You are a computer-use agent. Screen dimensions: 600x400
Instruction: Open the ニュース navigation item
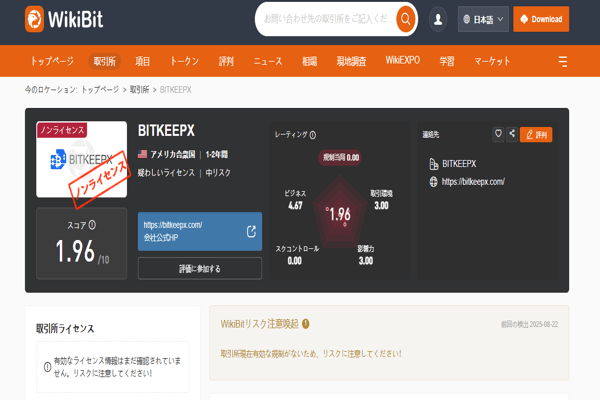[x=268, y=61]
